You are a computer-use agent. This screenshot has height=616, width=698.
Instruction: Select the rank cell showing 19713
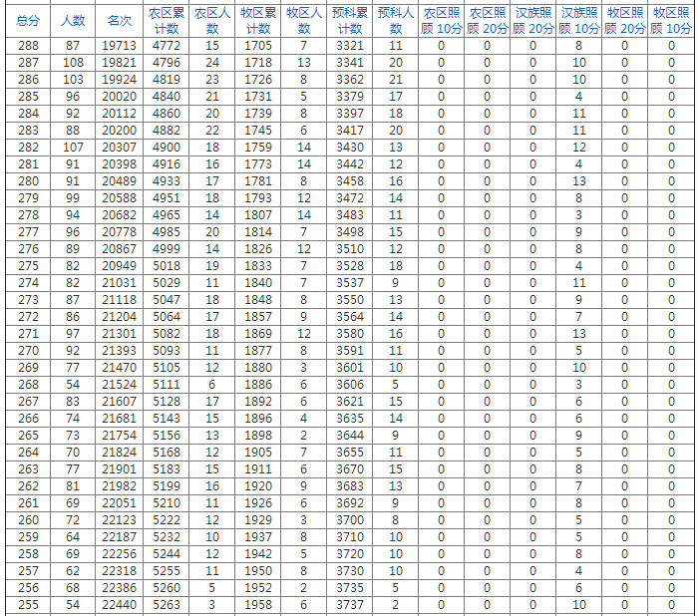pyautogui.click(x=120, y=46)
